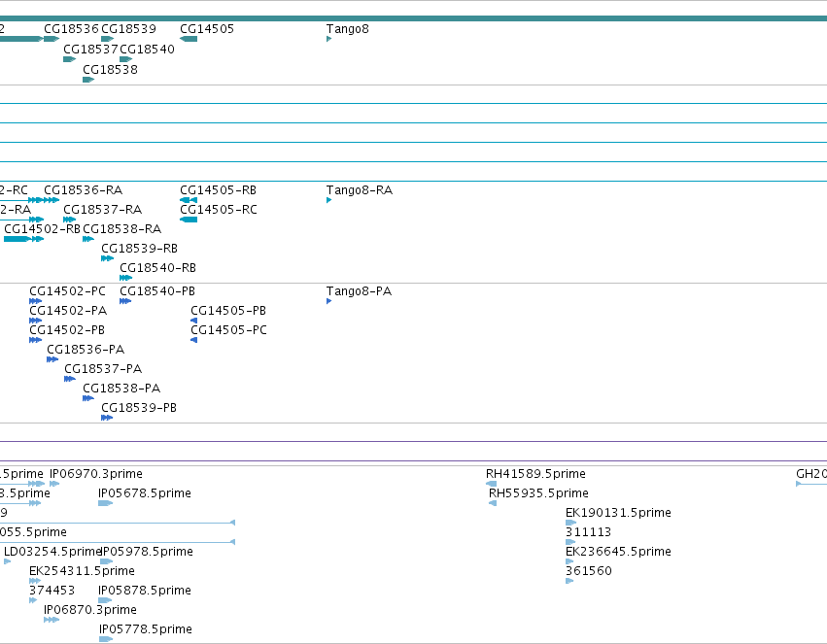
Task: Select the CG18536 gene label
Action: point(71,29)
